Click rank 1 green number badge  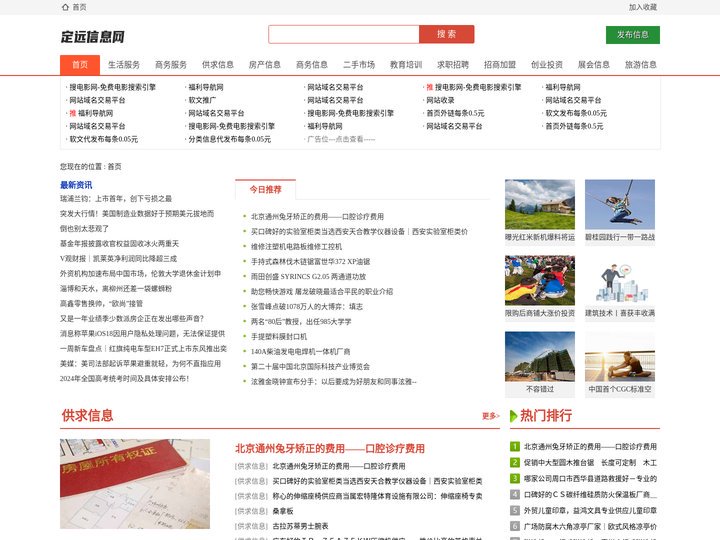click(515, 446)
